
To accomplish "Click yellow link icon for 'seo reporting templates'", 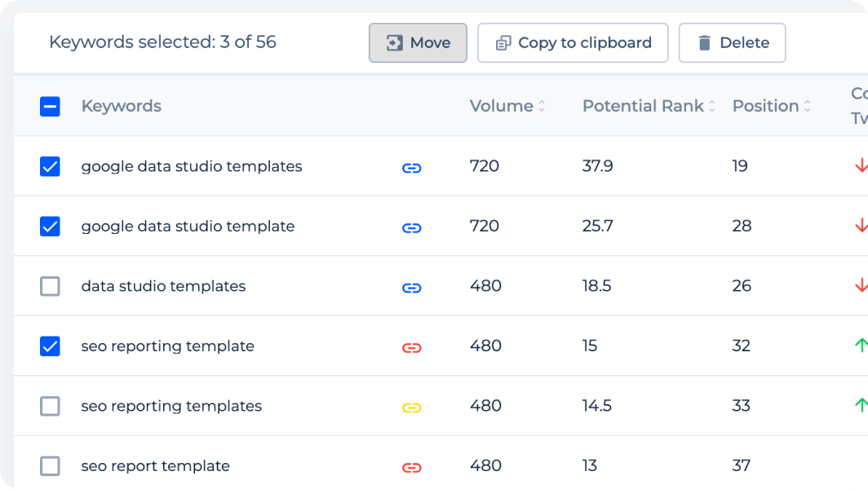I will [x=412, y=407].
